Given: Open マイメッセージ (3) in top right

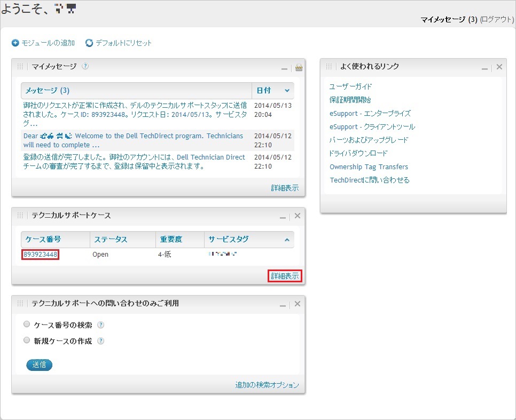Looking at the screenshot, I should (x=449, y=20).
